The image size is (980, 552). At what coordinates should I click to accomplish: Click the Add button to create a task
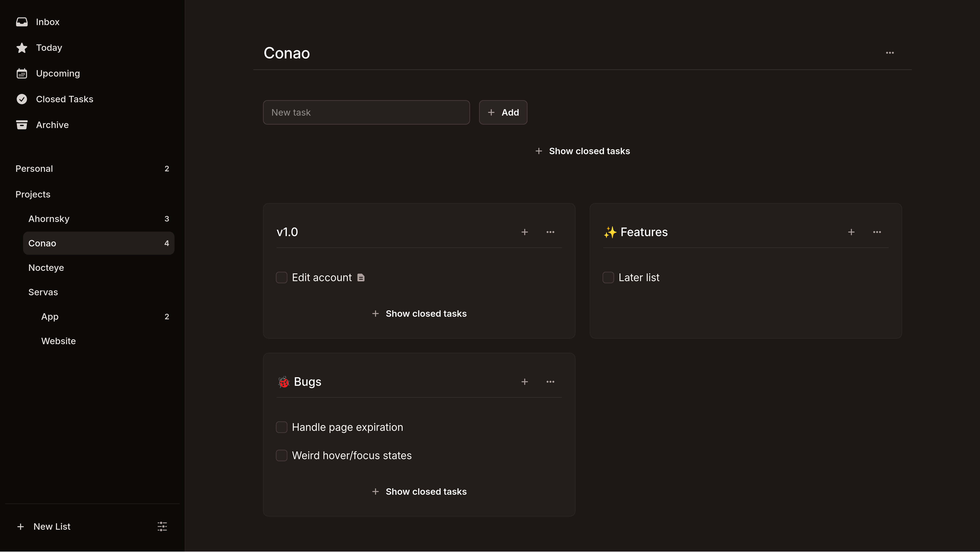503,112
